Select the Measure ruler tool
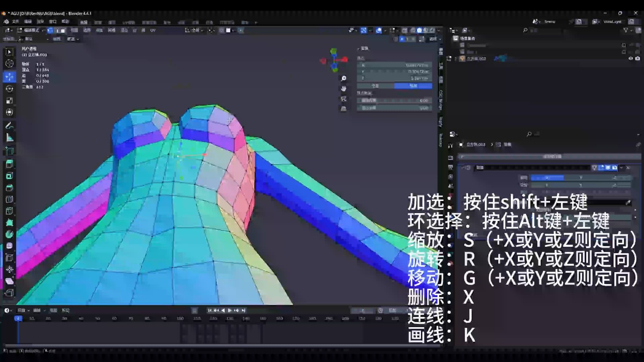Image resolution: width=644 pixels, height=362 pixels. pyautogui.click(x=9, y=138)
